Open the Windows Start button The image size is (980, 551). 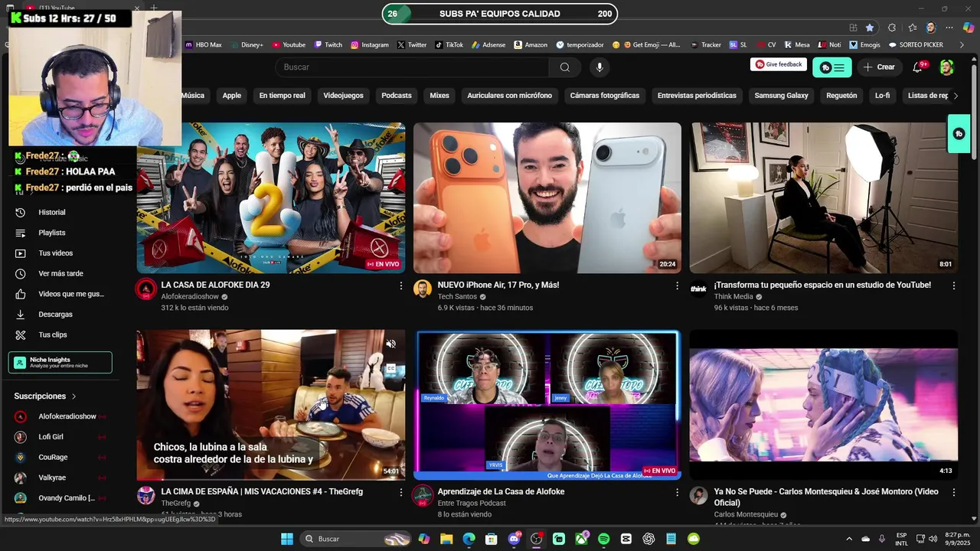(x=286, y=539)
